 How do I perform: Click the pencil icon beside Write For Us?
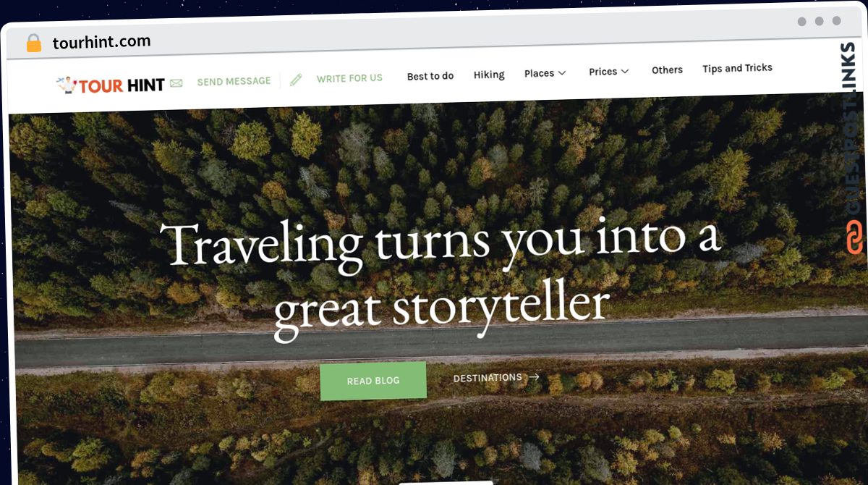[296, 80]
